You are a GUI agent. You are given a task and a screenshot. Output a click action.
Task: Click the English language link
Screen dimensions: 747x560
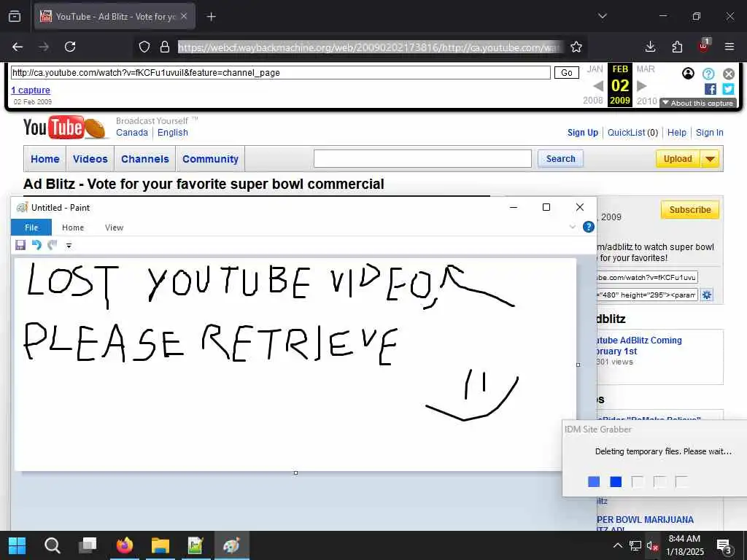point(172,133)
